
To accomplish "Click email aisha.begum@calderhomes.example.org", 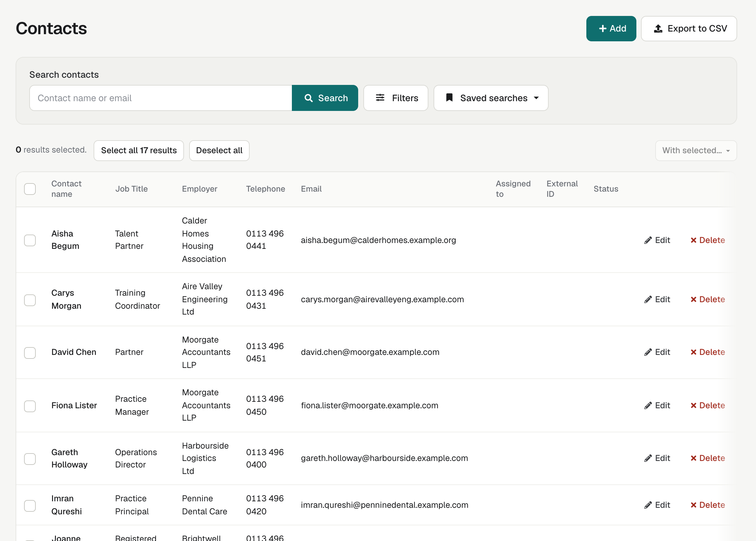I will (378, 240).
